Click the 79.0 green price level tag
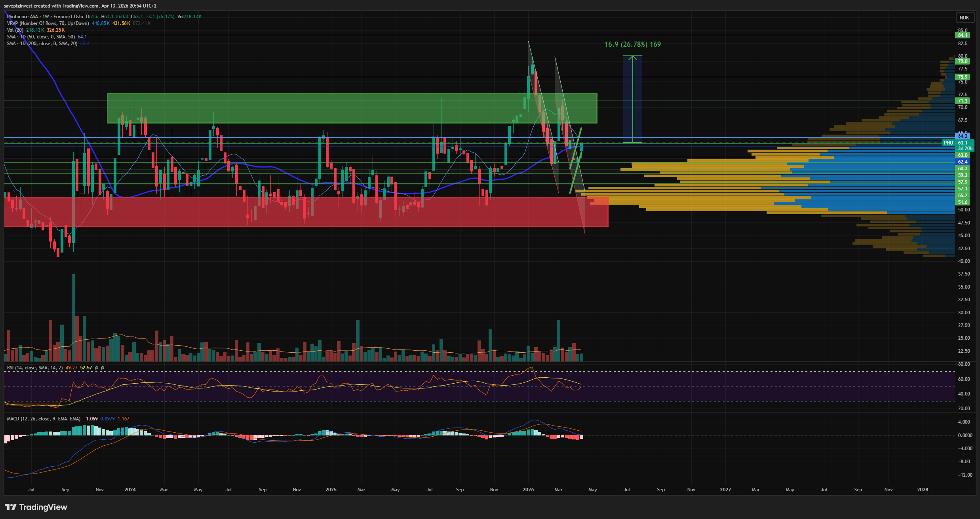Viewport: 980px width, 519px height. click(x=962, y=61)
